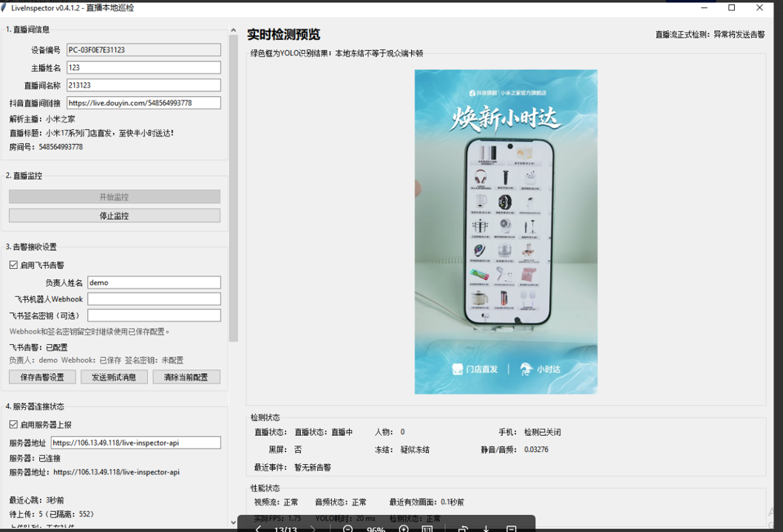Click the 服务器：已连接 status text
The height and width of the screenshot is (532, 783).
(35, 458)
